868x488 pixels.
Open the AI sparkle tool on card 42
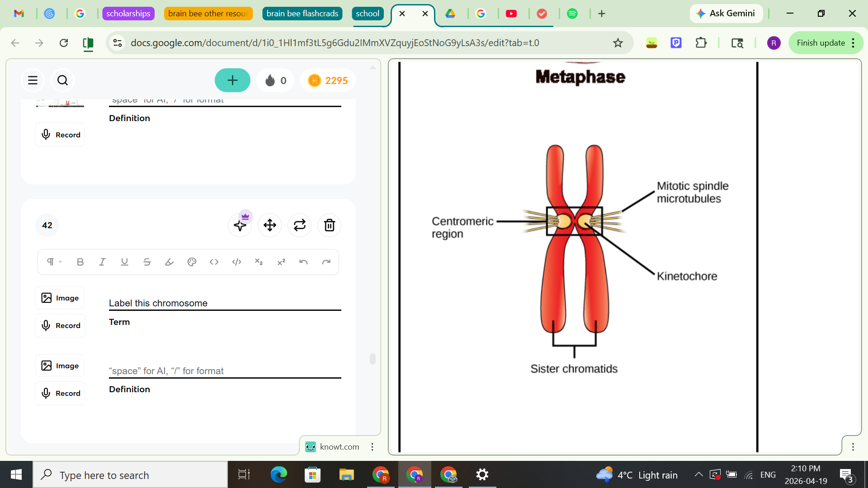click(x=240, y=225)
